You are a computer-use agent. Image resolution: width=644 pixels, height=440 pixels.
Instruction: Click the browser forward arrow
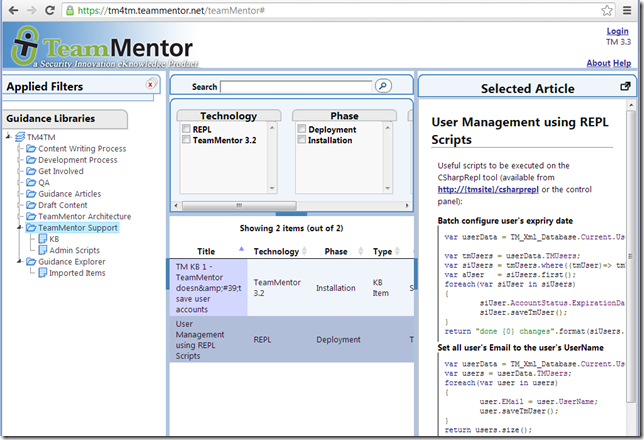31,10
